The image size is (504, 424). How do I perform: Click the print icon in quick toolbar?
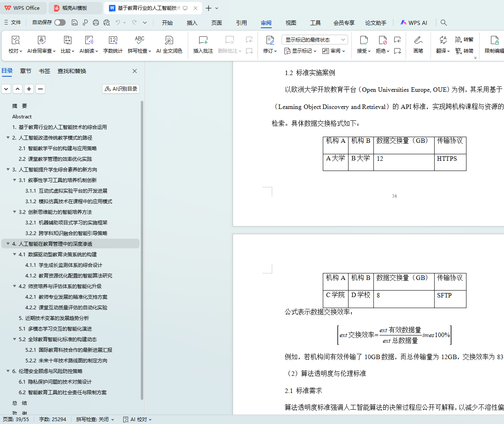click(x=96, y=22)
